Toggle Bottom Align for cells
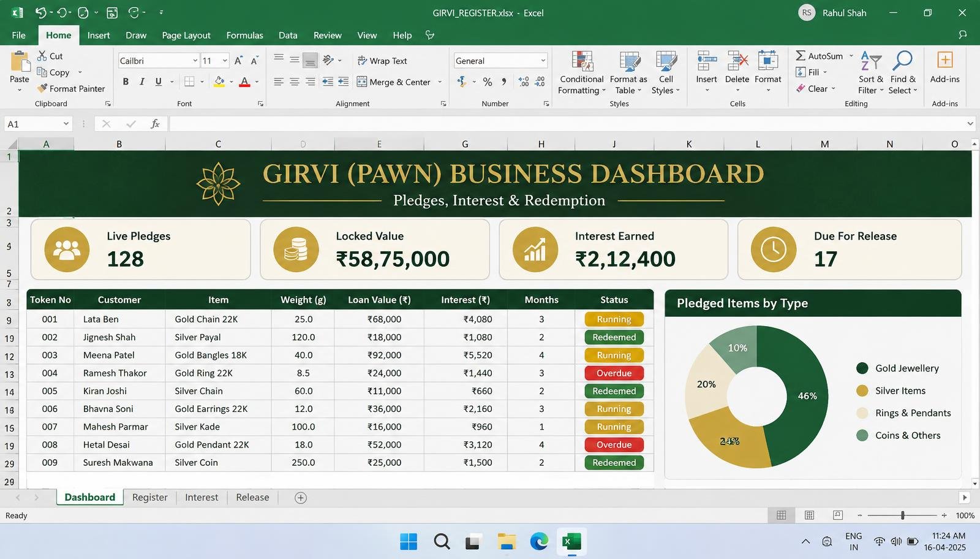 311,60
